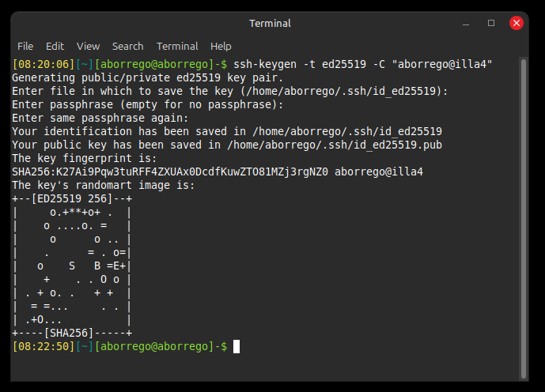Open the File menu
This screenshot has width=545, height=392.
(25, 46)
